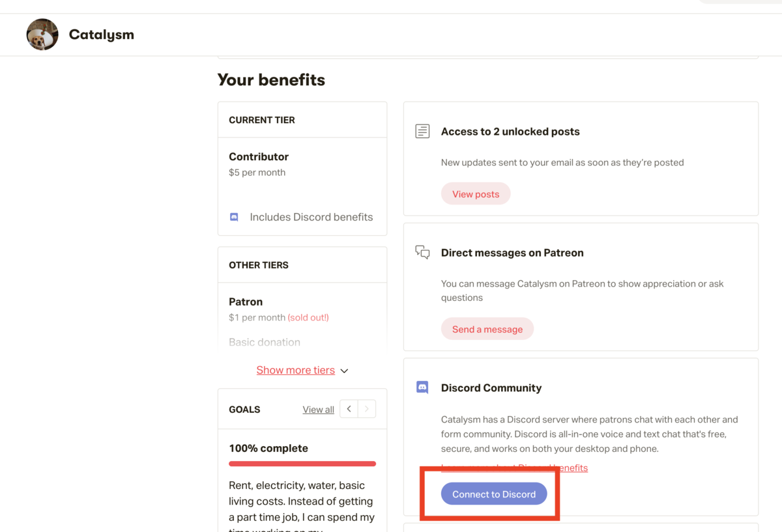The height and width of the screenshot is (532, 782).
Task: Open the Show more tiers link
Action: pyautogui.click(x=295, y=370)
